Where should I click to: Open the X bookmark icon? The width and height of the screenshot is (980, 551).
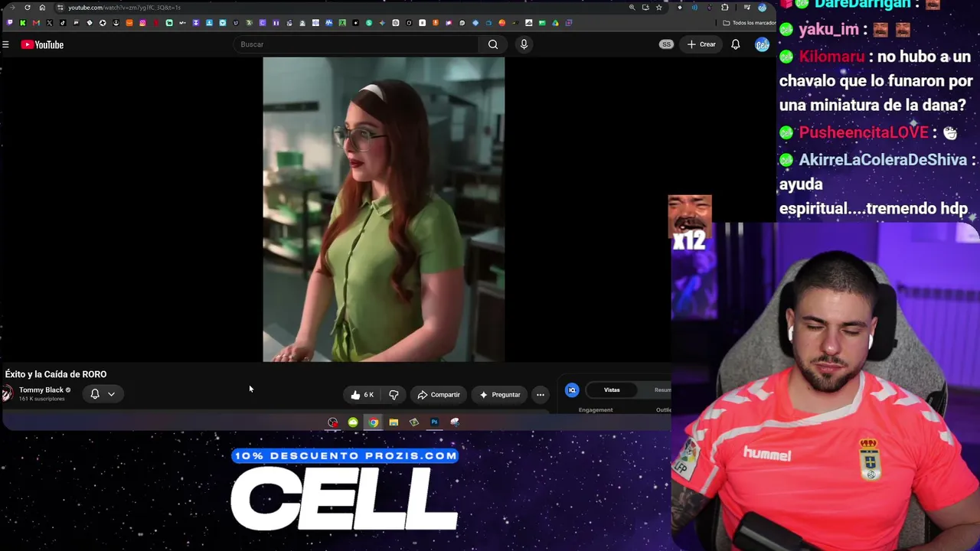(x=49, y=23)
